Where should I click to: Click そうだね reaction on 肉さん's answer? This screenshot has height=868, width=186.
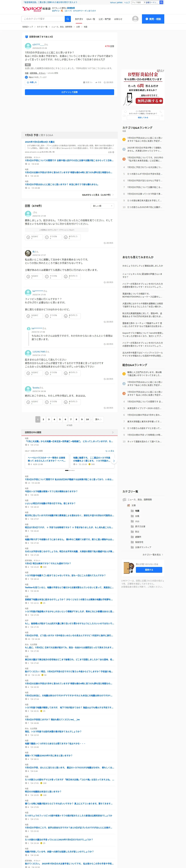click(53, 276)
